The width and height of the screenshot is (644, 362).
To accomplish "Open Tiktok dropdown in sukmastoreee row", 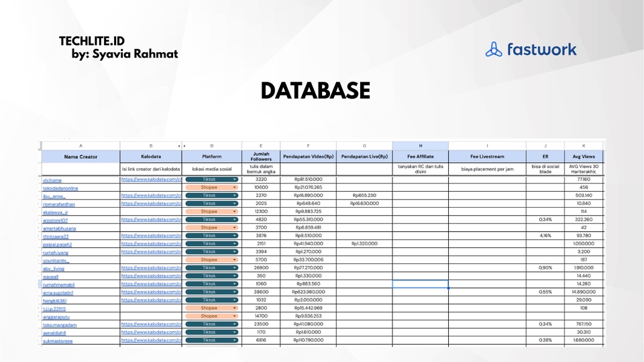I will (235, 340).
